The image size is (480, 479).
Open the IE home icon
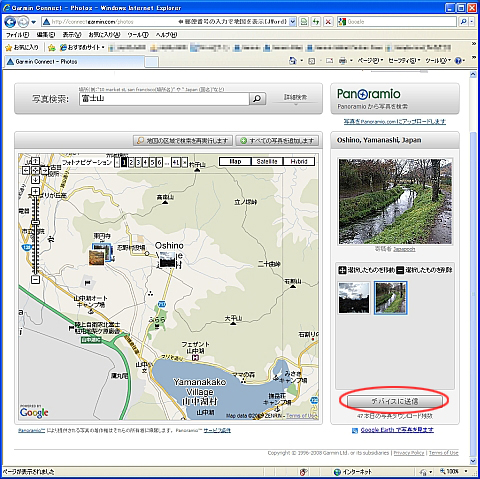293,60
